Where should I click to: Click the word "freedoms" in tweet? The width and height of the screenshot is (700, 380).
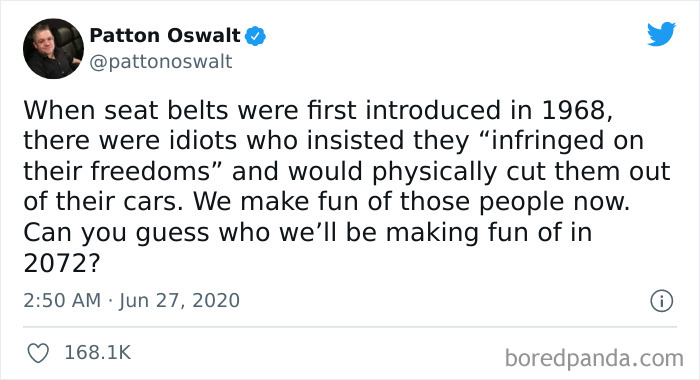(150, 171)
